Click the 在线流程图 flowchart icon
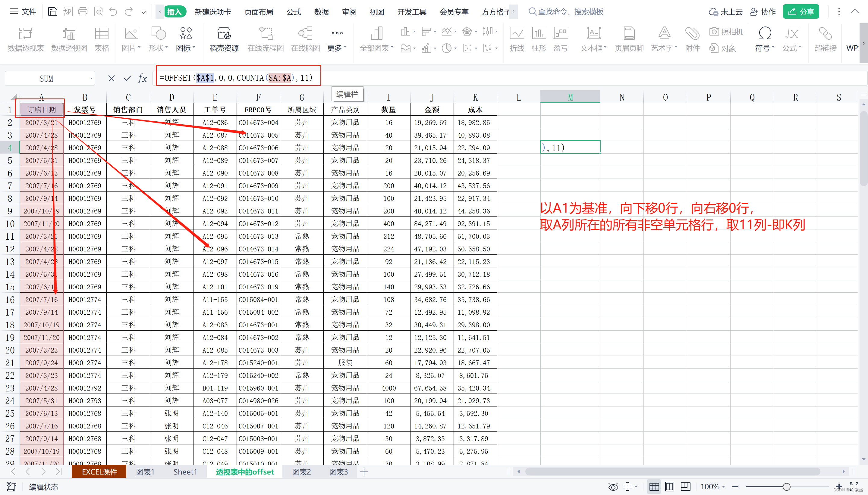Screen dimensions: 868x495 (x=266, y=39)
